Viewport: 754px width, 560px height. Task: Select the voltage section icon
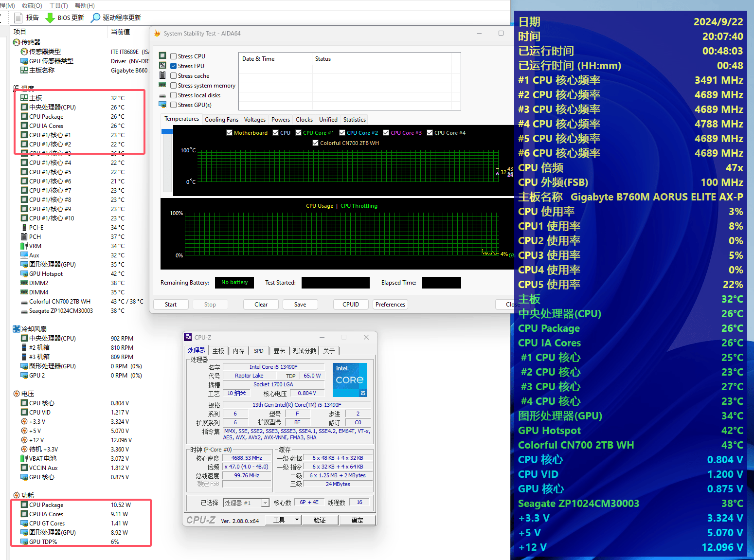click(x=17, y=394)
